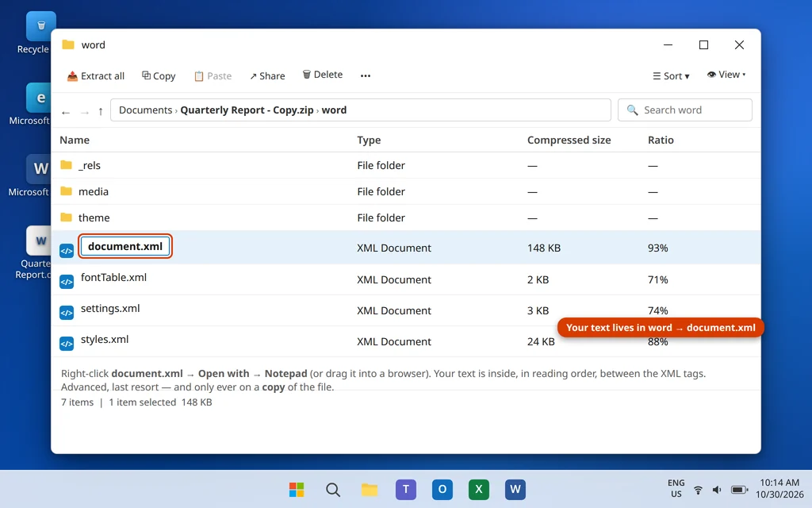Open File Explorer from the taskbar
Image resolution: width=812 pixels, height=508 pixels.
[370, 489]
